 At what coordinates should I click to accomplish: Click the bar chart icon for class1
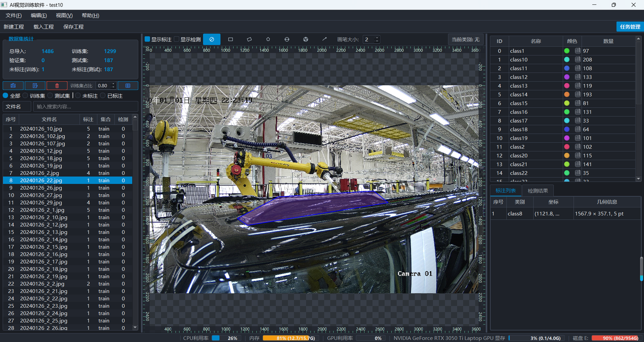coord(578,51)
